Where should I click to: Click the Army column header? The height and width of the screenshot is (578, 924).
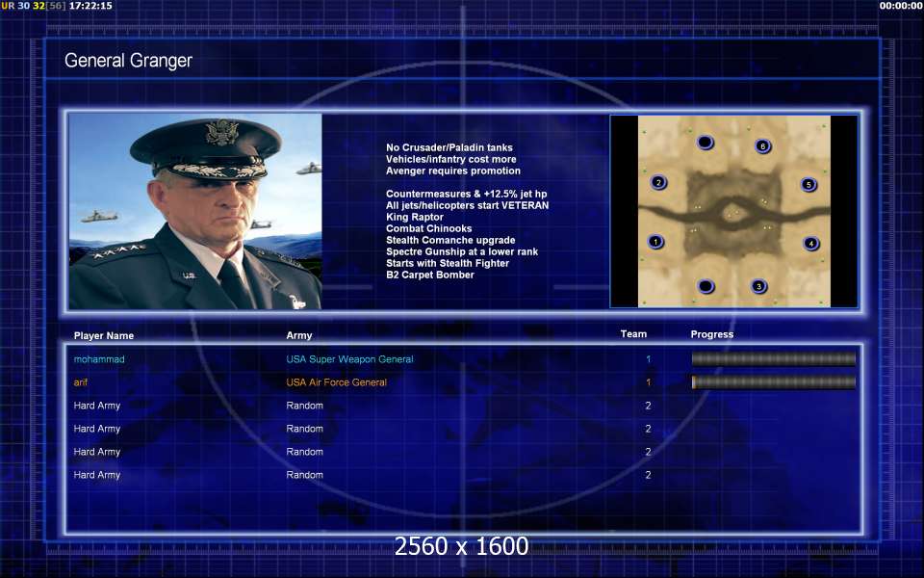(299, 336)
